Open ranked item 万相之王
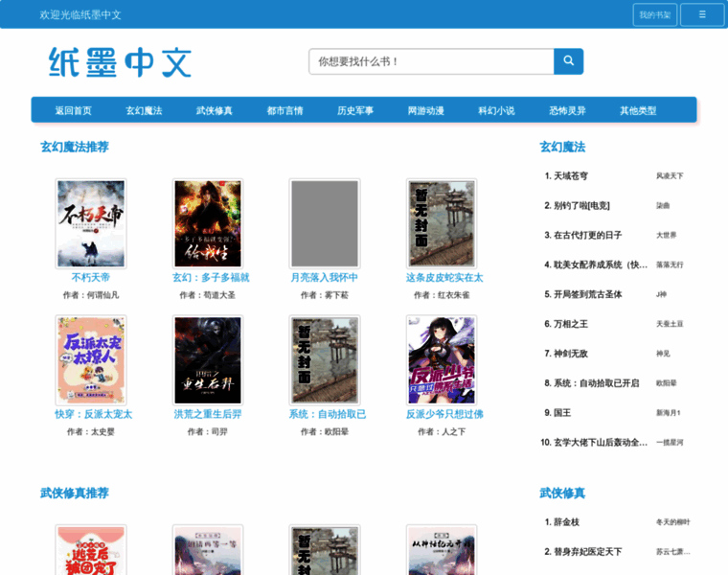The image size is (728, 575). (x=571, y=324)
